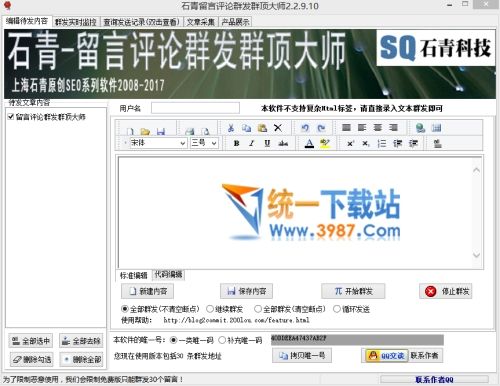Click the 保存内容 button
The image size is (500, 386).
[246, 291]
